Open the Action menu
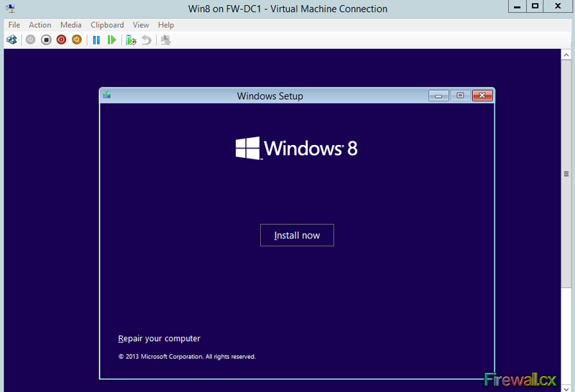575x392 pixels. pyautogui.click(x=40, y=25)
